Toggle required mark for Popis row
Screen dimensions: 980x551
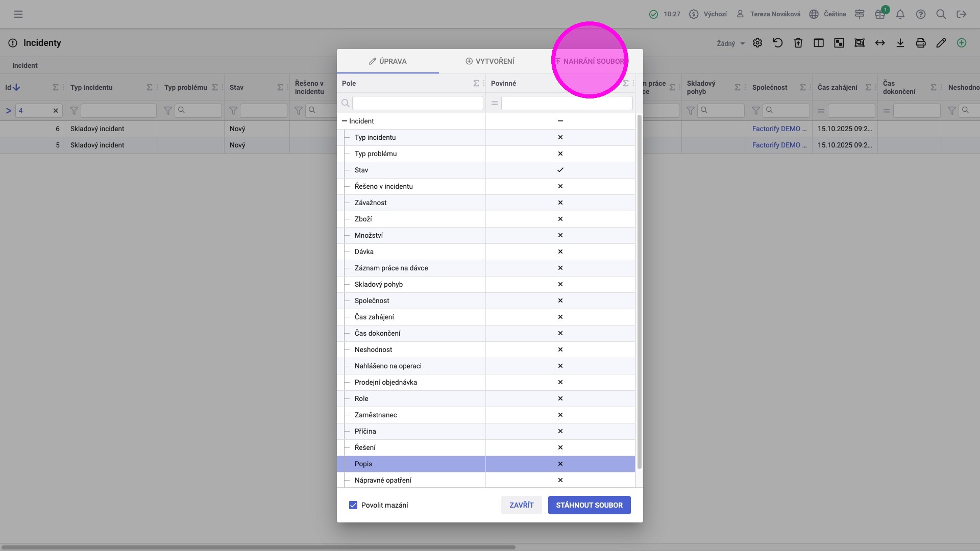(560, 464)
